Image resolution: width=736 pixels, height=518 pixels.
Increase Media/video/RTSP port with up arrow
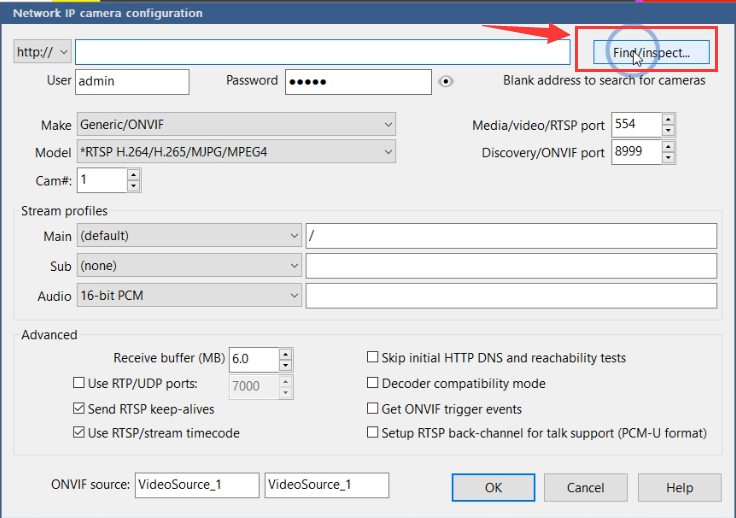coord(668,119)
